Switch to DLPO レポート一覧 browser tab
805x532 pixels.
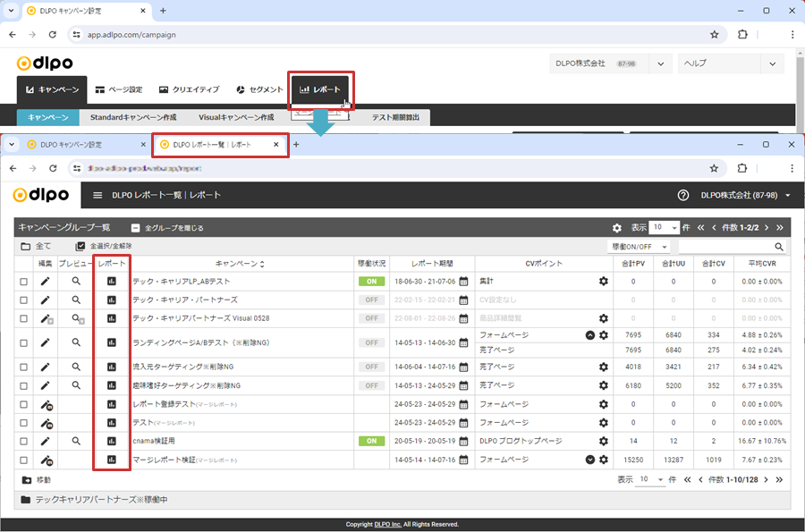pyautogui.click(x=220, y=145)
